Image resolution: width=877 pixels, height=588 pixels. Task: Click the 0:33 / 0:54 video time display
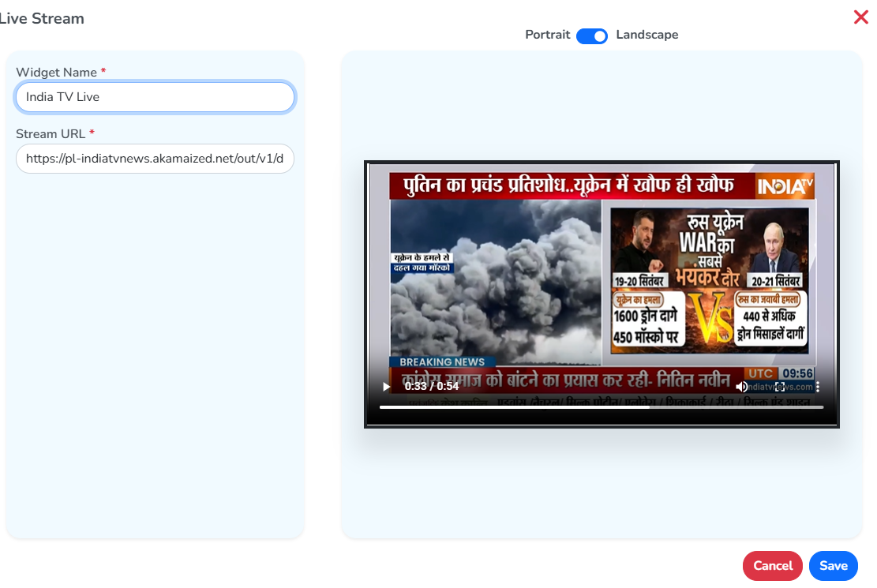(x=432, y=386)
